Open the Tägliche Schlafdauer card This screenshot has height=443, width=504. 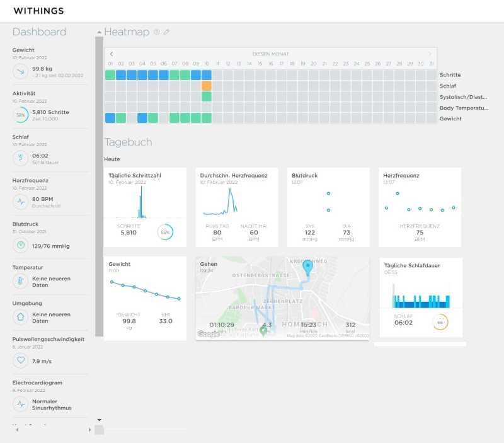(x=421, y=297)
